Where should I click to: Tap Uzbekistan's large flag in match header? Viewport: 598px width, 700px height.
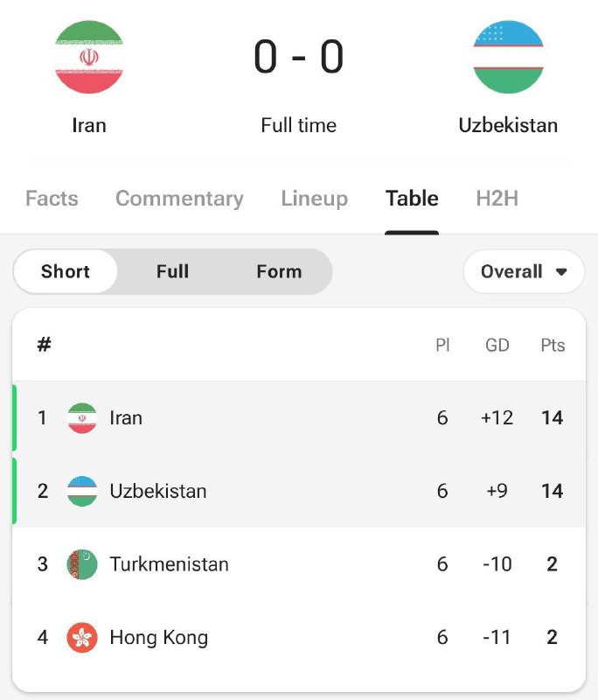[x=508, y=57]
